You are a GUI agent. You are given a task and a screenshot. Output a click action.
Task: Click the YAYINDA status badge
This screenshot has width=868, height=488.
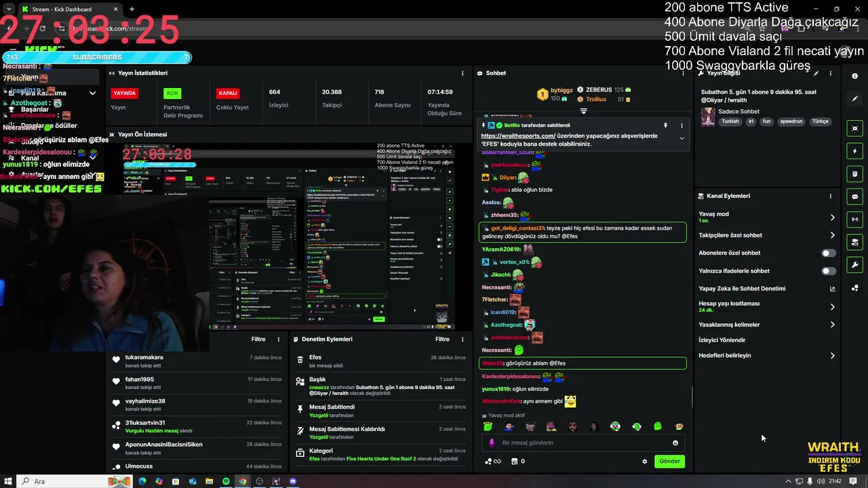[125, 93]
